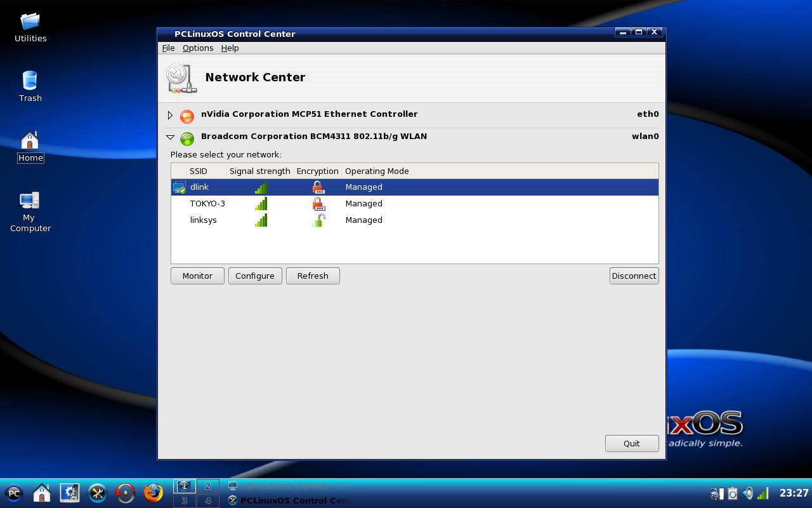Viewport: 812px width, 508px height.
Task: Click Managed in the linksys row
Action: tap(363, 220)
